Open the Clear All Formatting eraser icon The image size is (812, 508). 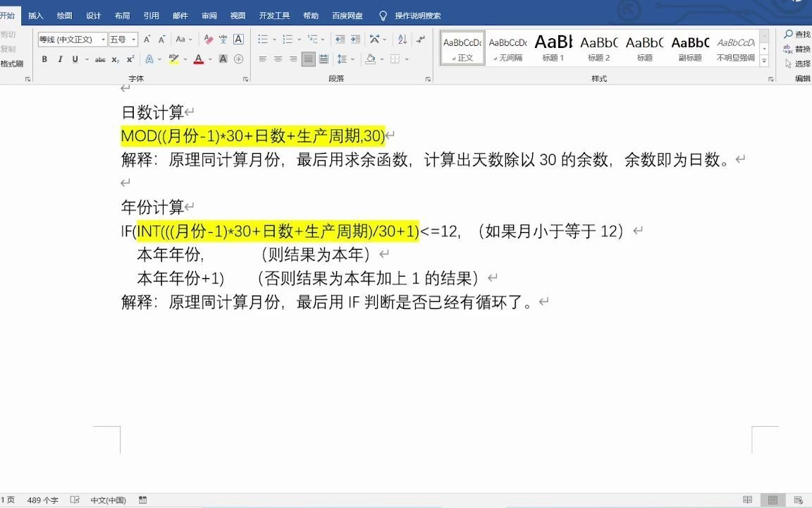click(x=208, y=40)
